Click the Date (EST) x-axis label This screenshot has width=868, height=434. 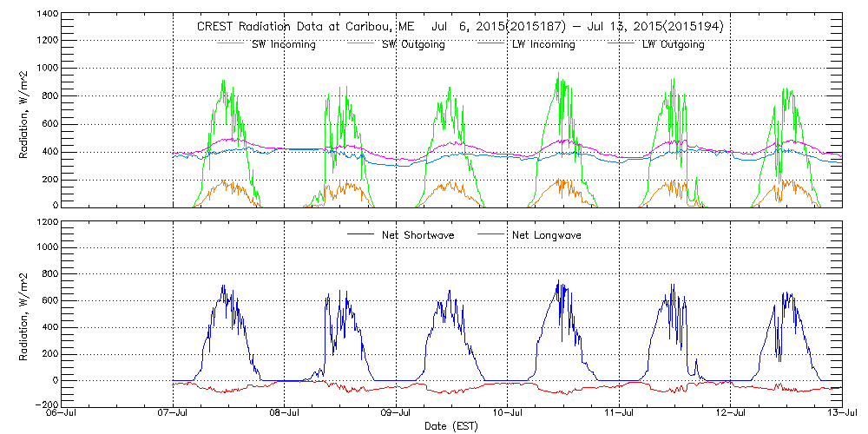449,427
